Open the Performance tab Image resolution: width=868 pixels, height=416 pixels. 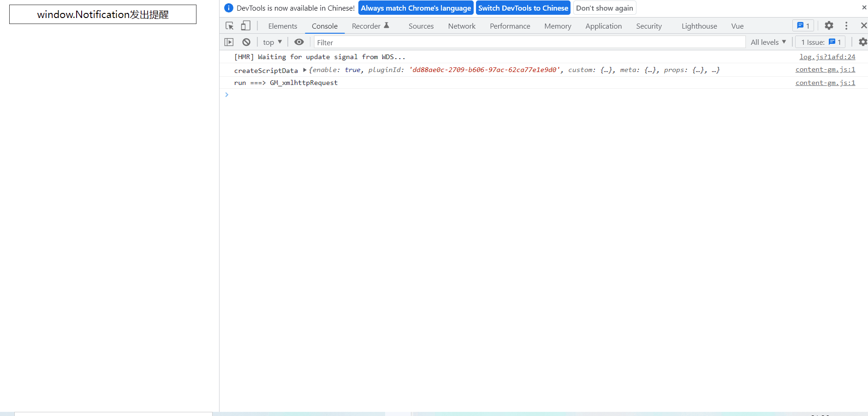tap(510, 26)
